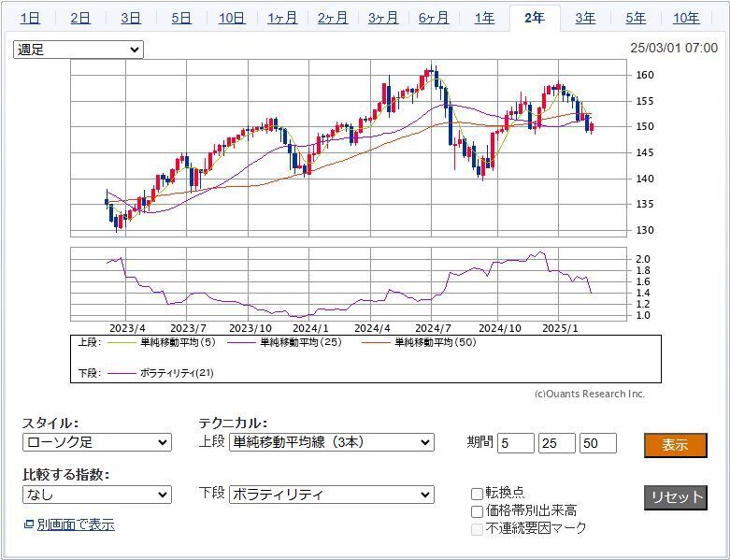Click the new-window icon beside 別画面で表示
730x560 pixels.
(29, 524)
